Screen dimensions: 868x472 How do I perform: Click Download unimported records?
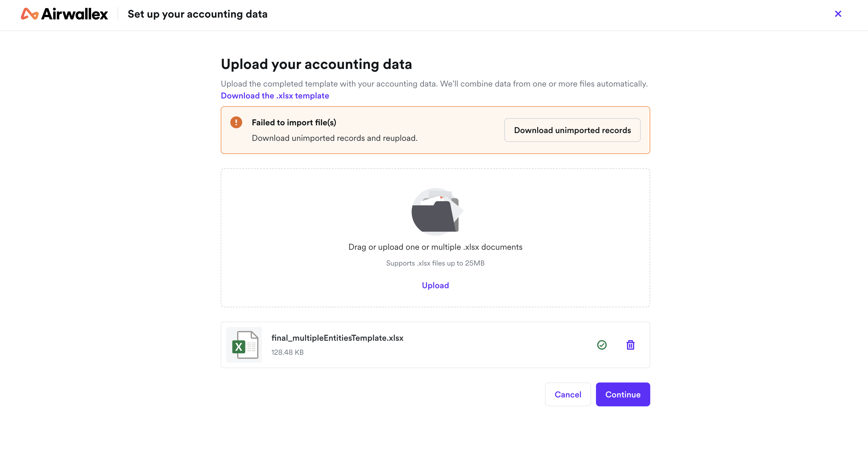point(572,130)
